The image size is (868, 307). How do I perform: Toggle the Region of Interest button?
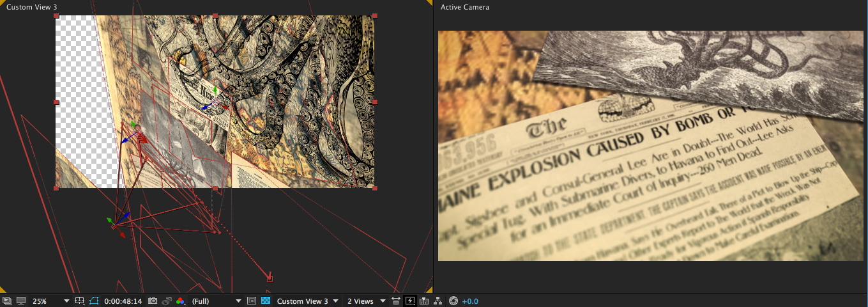(252, 301)
